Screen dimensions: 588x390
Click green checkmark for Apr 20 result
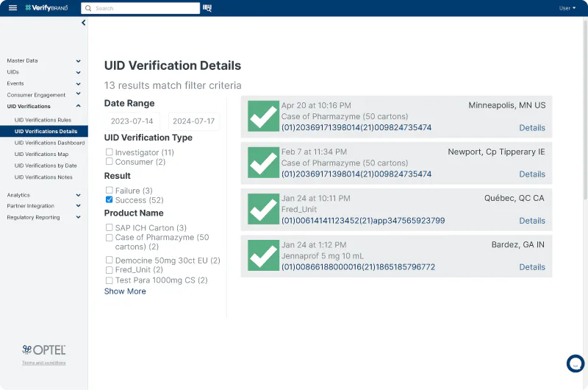point(263,116)
